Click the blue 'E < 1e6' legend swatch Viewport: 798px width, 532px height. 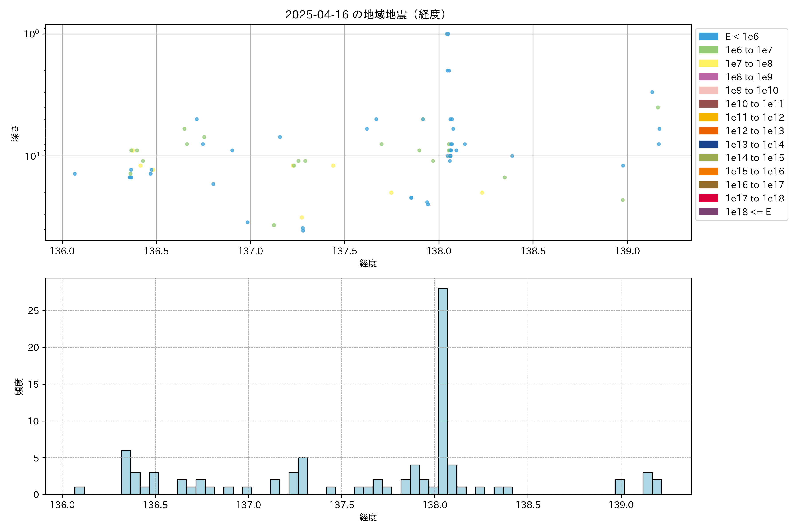(708, 36)
